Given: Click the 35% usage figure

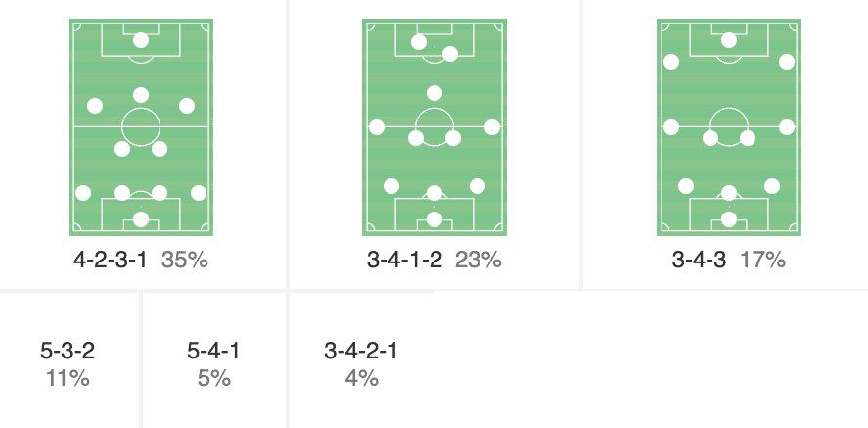Looking at the screenshot, I should point(185,261).
